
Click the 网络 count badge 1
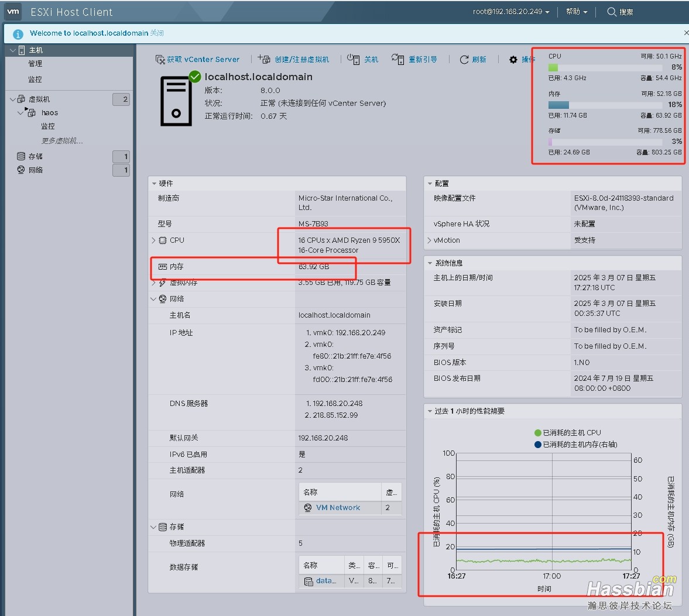(121, 170)
